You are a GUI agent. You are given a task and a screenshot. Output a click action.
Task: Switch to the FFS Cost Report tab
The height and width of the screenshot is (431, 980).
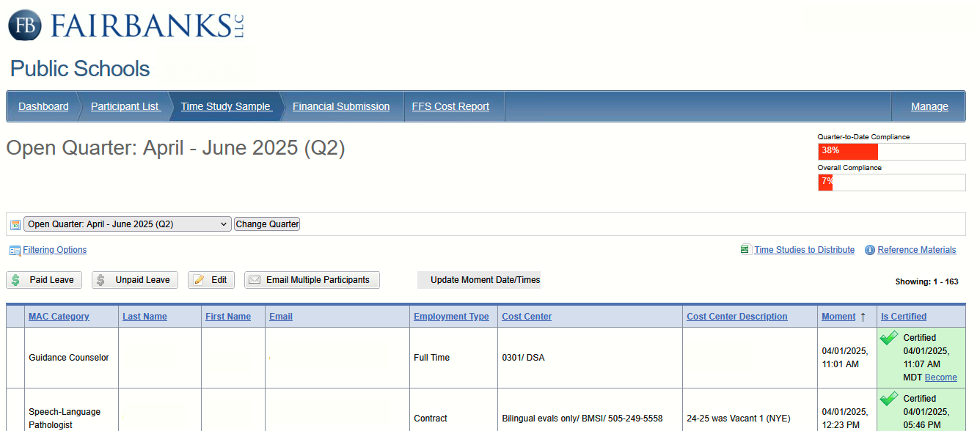(450, 106)
